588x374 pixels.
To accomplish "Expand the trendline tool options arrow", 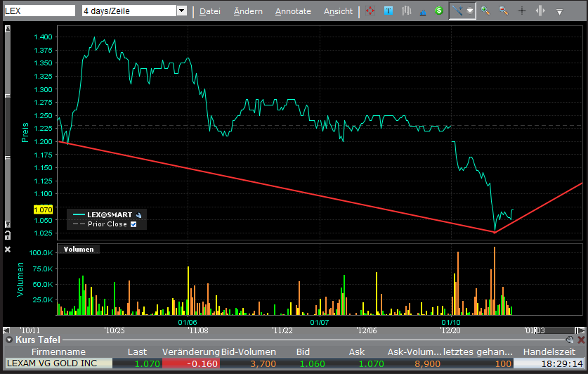I will [x=470, y=11].
